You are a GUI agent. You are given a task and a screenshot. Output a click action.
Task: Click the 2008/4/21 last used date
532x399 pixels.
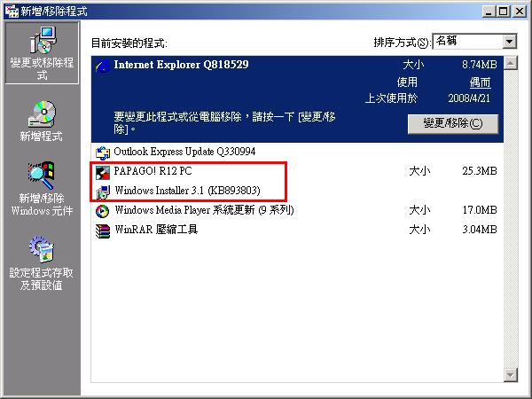[x=469, y=98]
